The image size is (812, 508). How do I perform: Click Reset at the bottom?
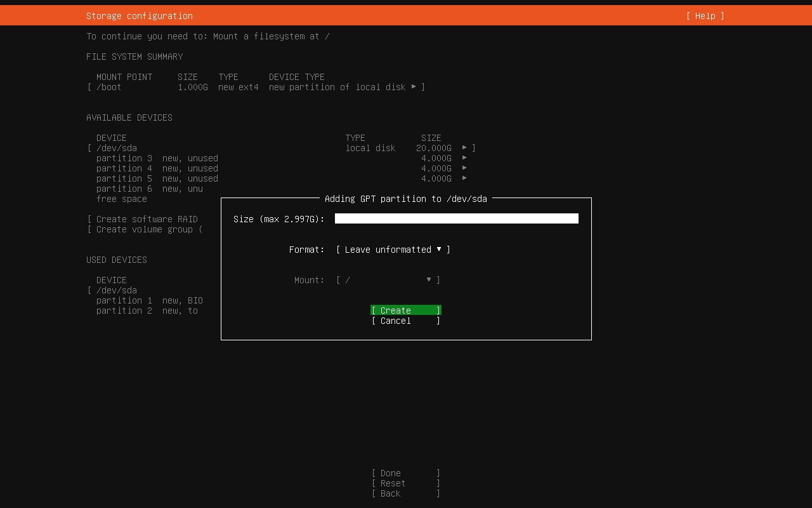coord(405,483)
